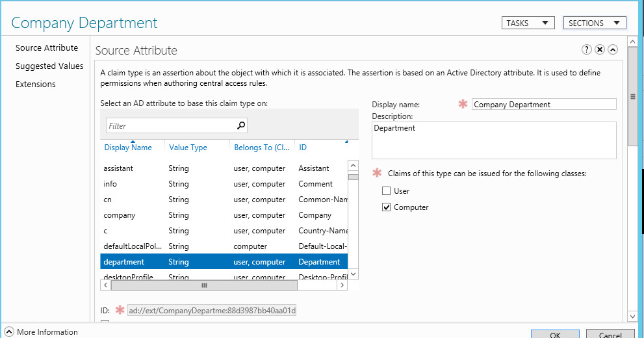The height and width of the screenshot is (338, 644).
Task: Go to Suggested Values section
Action: 49,66
